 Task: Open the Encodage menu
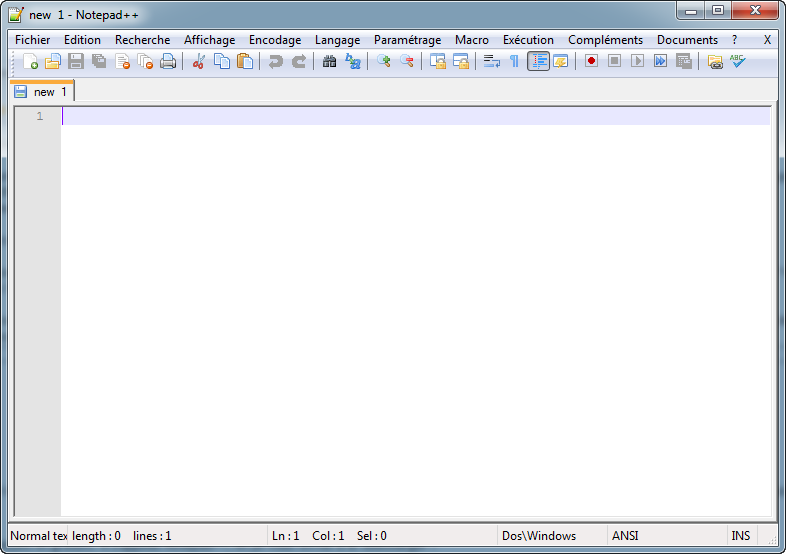[275, 40]
